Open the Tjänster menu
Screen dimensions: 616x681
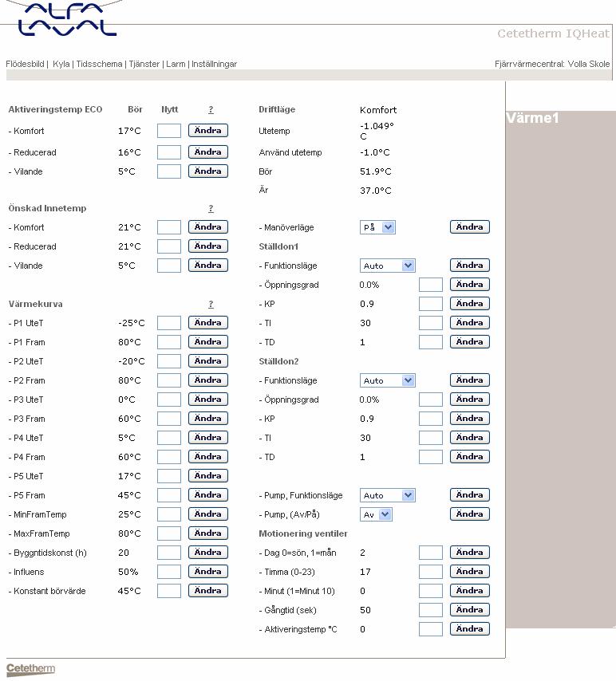(144, 64)
